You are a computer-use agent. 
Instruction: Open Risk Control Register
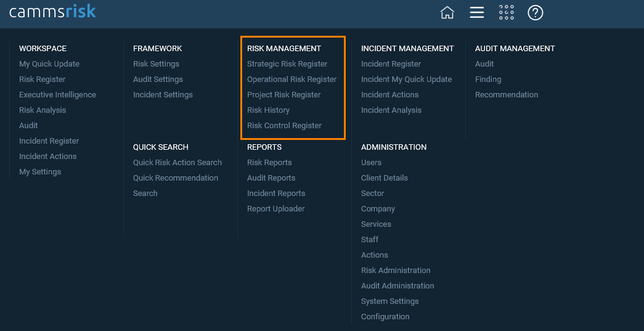tap(284, 126)
